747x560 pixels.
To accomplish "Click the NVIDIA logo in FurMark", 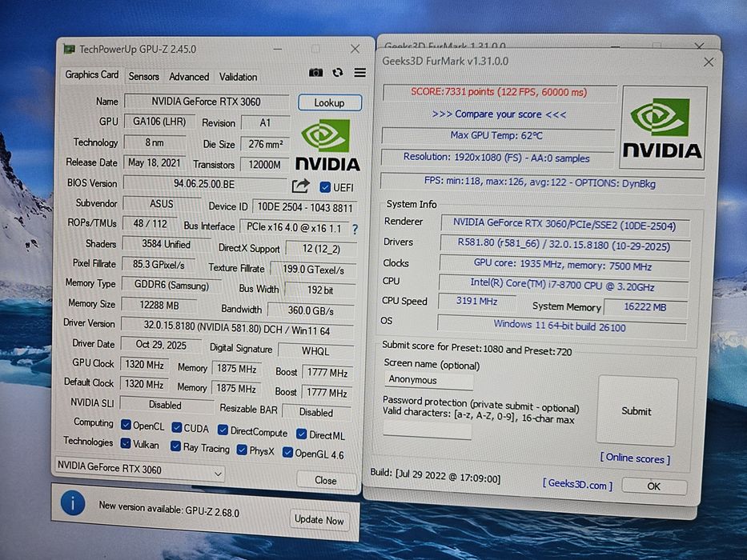I will click(662, 128).
